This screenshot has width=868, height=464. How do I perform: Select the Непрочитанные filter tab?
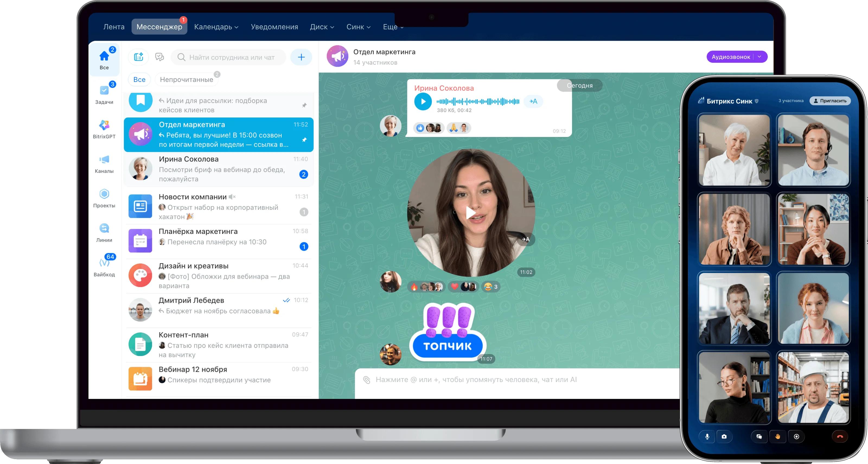(x=186, y=80)
